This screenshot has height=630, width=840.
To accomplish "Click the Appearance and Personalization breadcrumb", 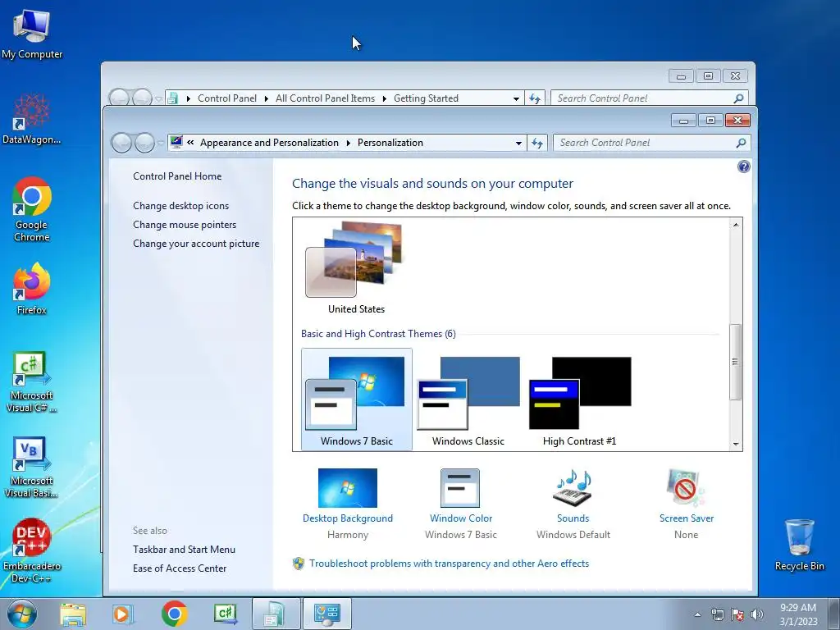I will pyautogui.click(x=269, y=143).
